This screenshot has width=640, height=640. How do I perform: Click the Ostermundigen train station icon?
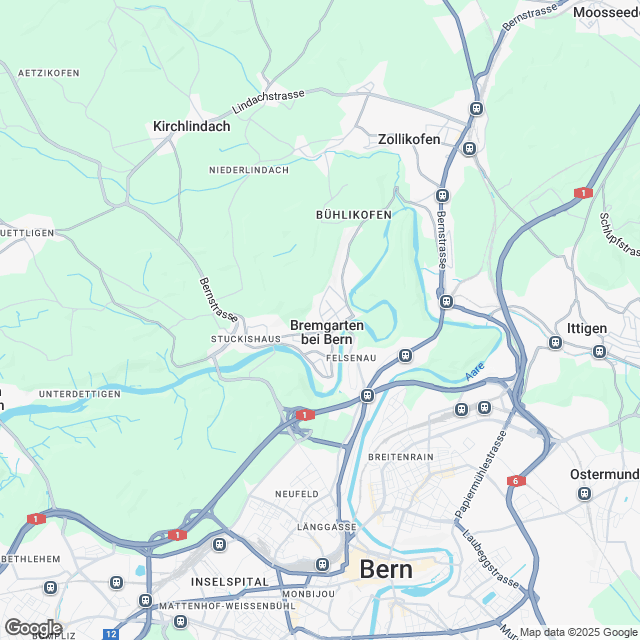click(584, 494)
